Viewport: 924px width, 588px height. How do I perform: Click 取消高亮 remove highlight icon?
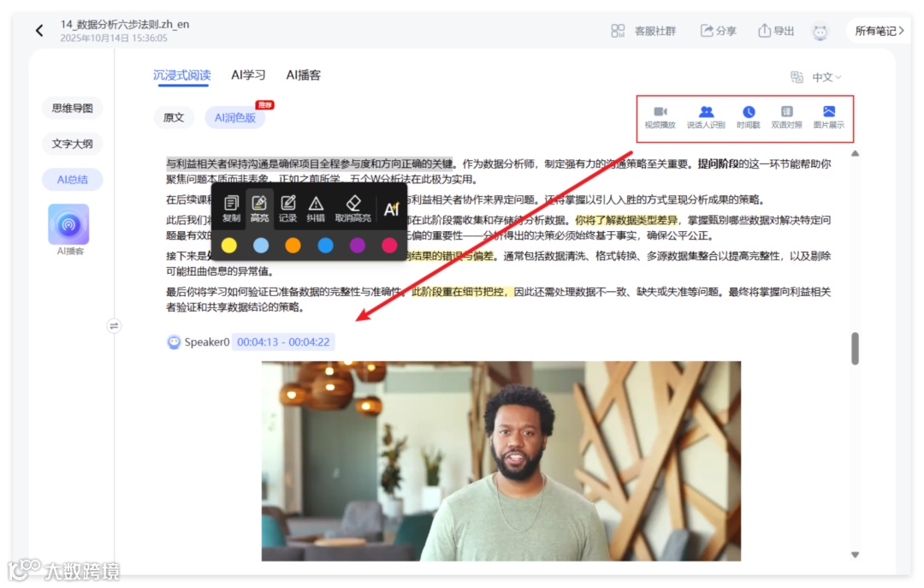tap(353, 208)
